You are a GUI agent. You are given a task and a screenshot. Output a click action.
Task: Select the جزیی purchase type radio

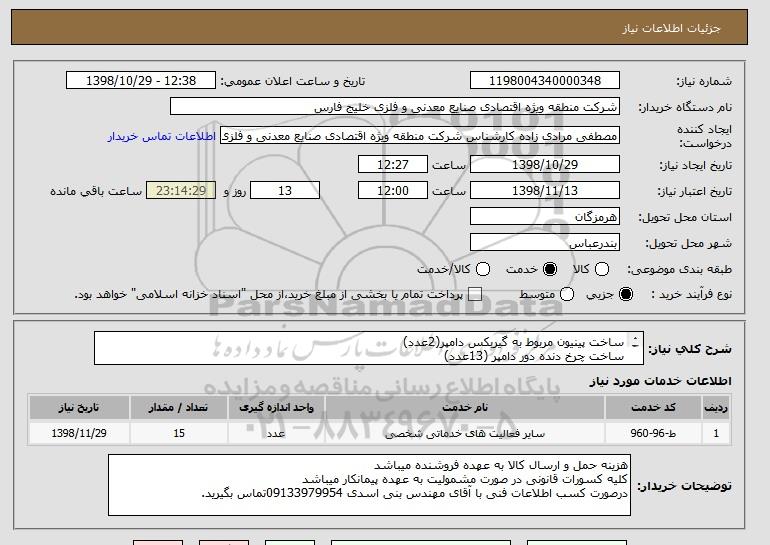tap(626, 294)
